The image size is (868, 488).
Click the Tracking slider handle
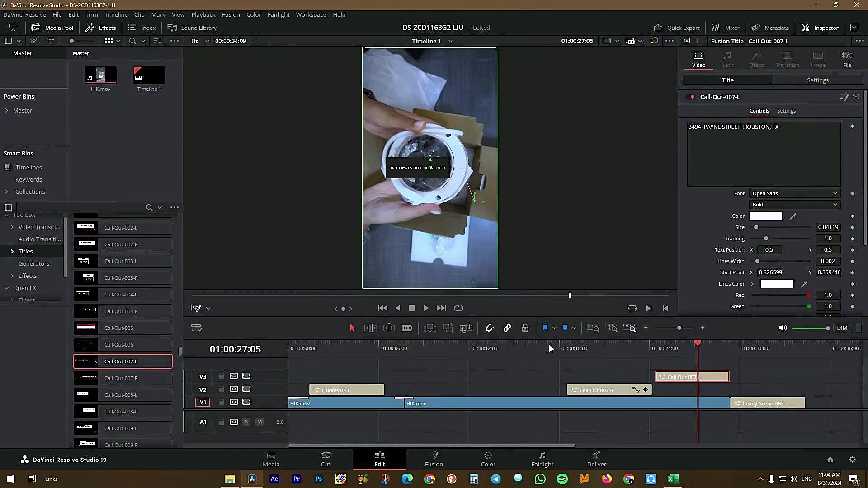pos(766,239)
